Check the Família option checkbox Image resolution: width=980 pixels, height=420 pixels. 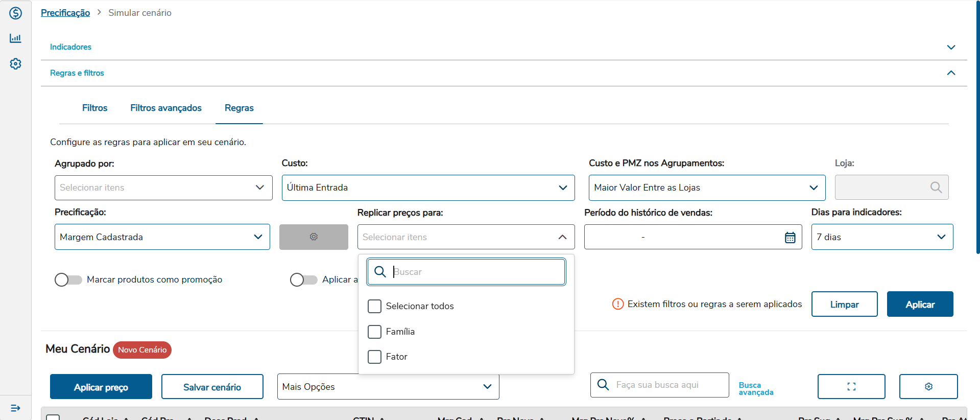374,332
